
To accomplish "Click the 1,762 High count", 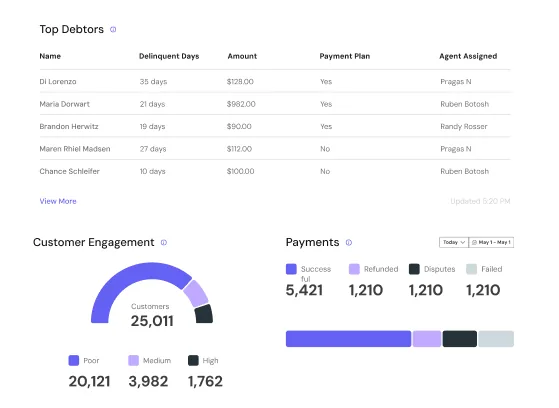I will click(x=205, y=382).
